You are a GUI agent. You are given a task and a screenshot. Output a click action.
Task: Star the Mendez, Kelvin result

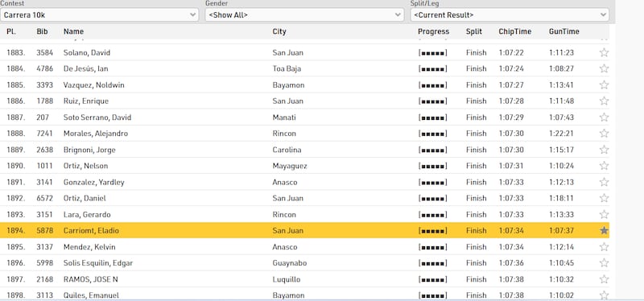coord(604,247)
